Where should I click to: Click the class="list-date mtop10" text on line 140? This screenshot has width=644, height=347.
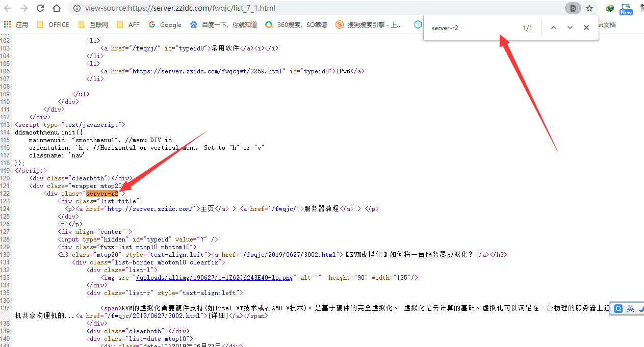point(146,339)
